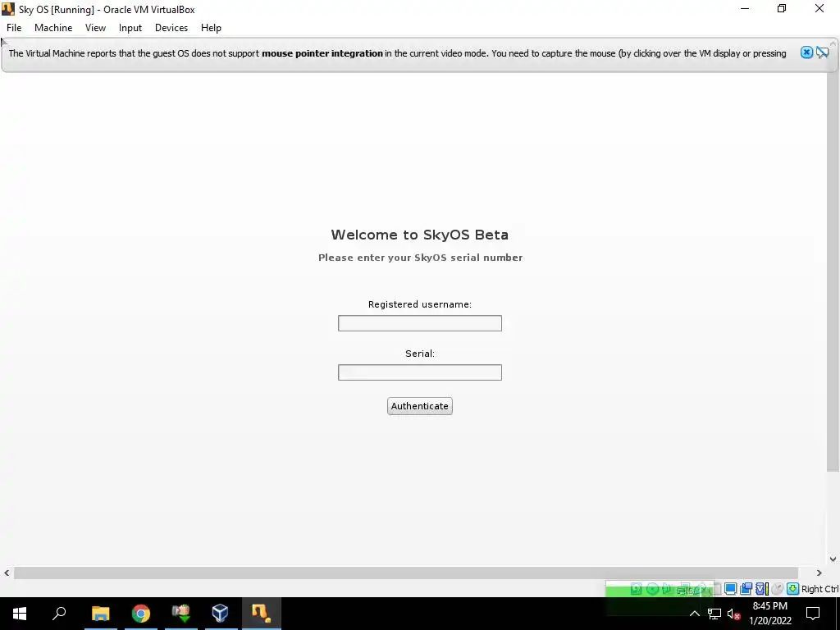The image size is (840, 630).
Task: Open the Machine menu
Action: click(x=53, y=28)
